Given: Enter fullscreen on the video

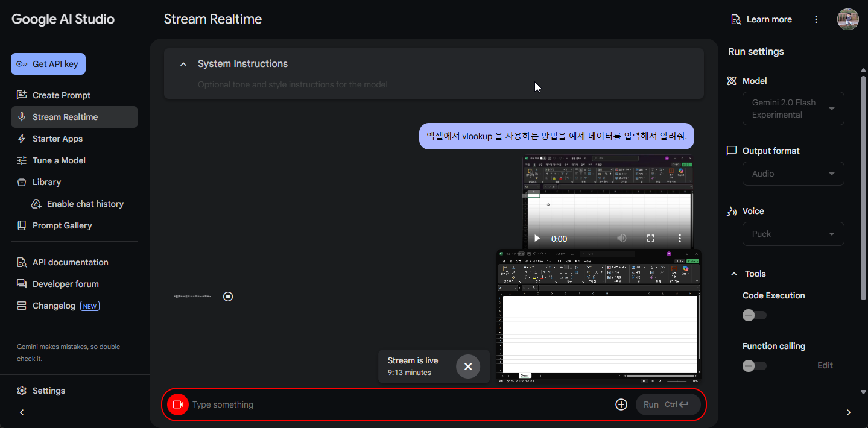Looking at the screenshot, I should (x=651, y=238).
